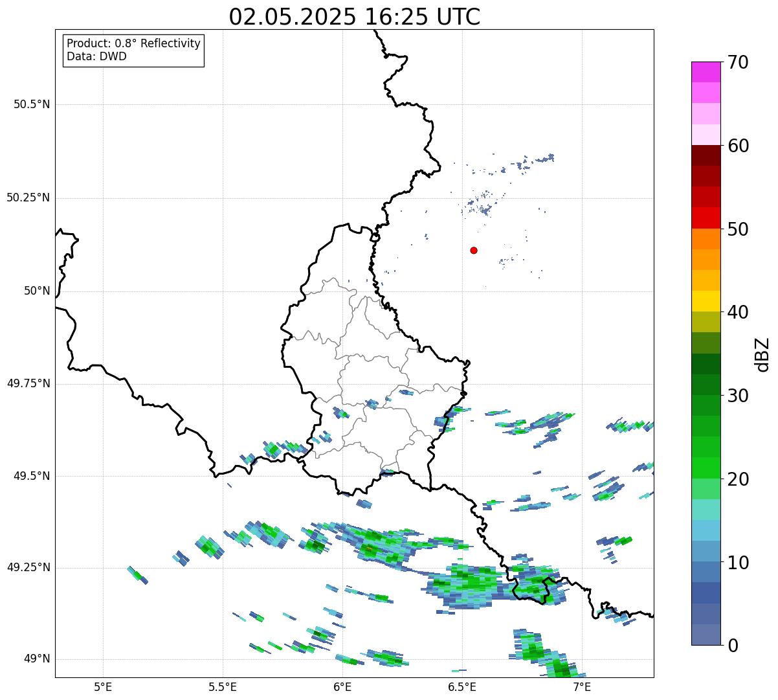Click the 5°E longitude label
This screenshot has width=778, height=700.
coord(103,686)
